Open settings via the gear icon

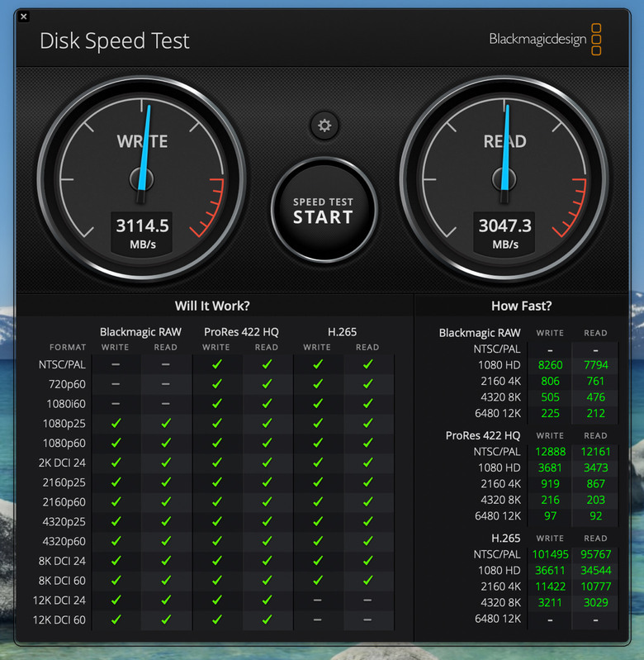(x=324, y=126)
